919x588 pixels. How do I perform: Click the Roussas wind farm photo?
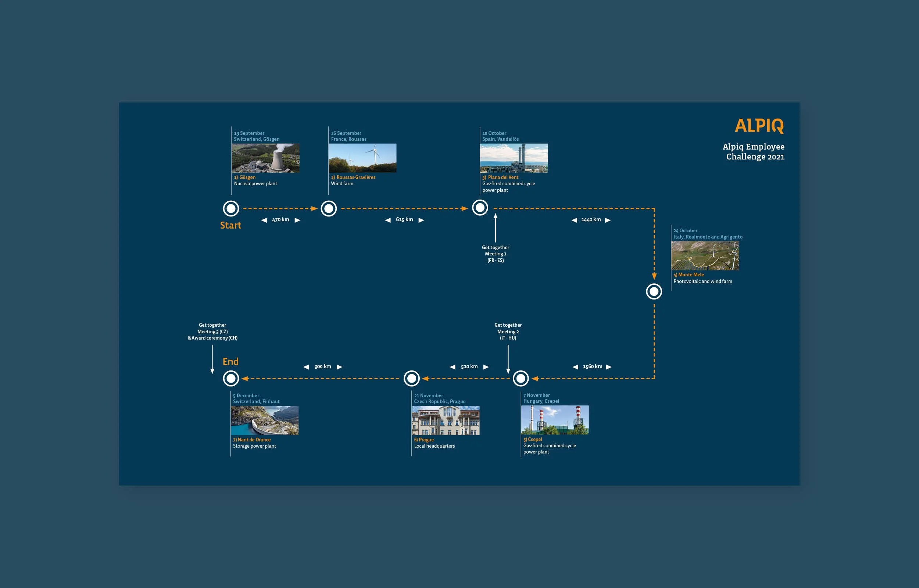pyautogui.click(x=362, y=158)
